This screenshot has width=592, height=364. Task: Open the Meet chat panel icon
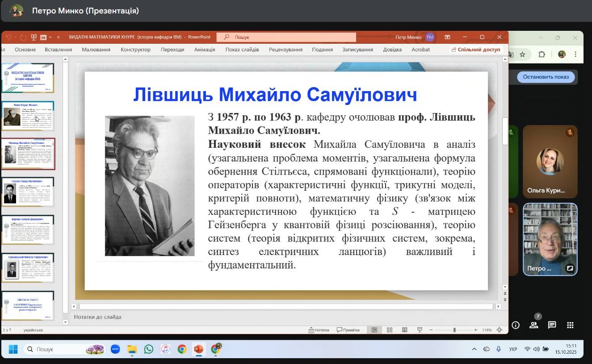[552, 325]
